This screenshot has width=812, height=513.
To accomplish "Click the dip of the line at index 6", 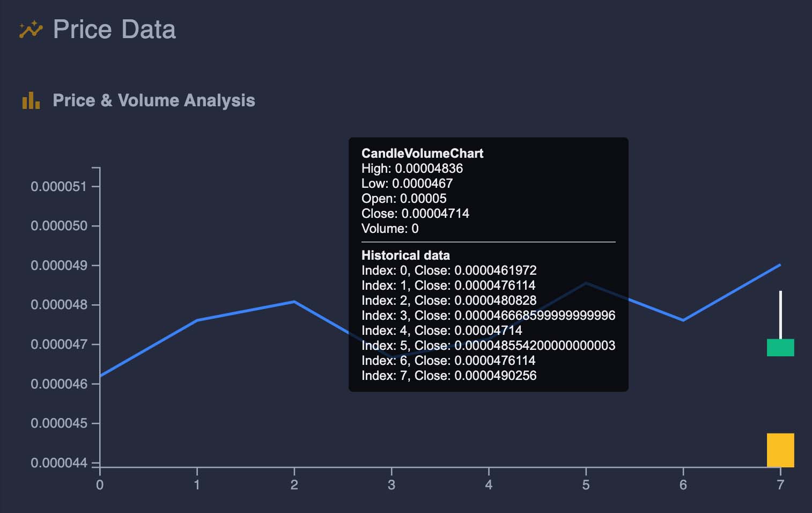I will pos(683,320).
